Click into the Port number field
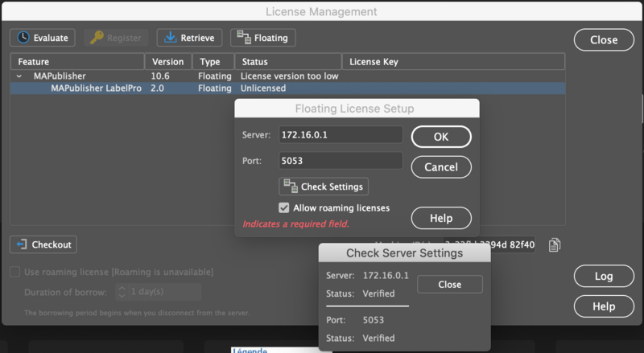Image resolution: width=644 pixels, height=353 pixels. click(x=340, y=161)
